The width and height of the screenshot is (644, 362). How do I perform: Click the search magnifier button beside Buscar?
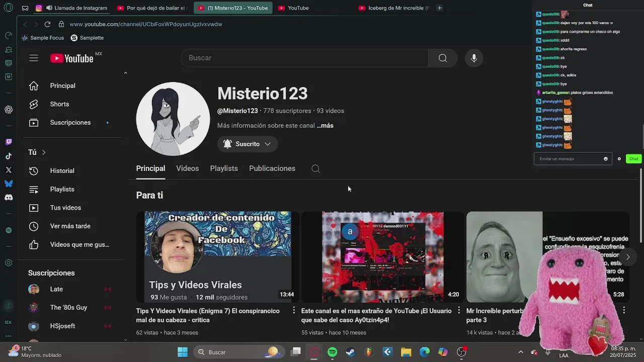[443, 58]
